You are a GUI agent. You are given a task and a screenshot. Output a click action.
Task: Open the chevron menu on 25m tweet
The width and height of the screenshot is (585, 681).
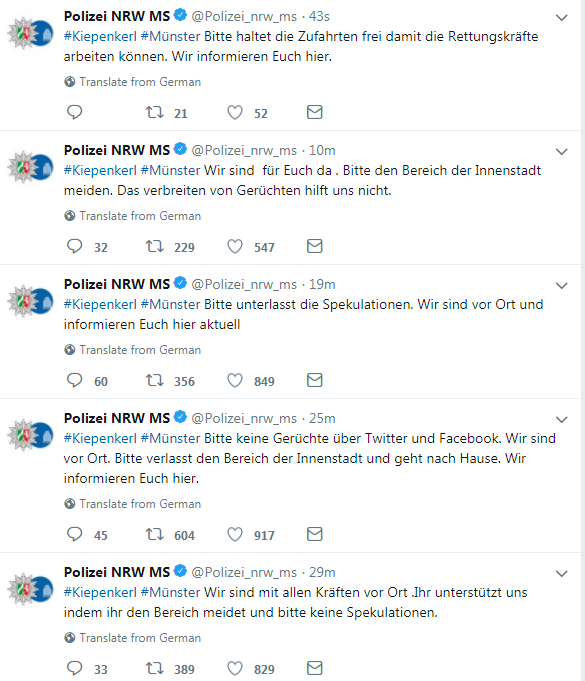(562, 420)
